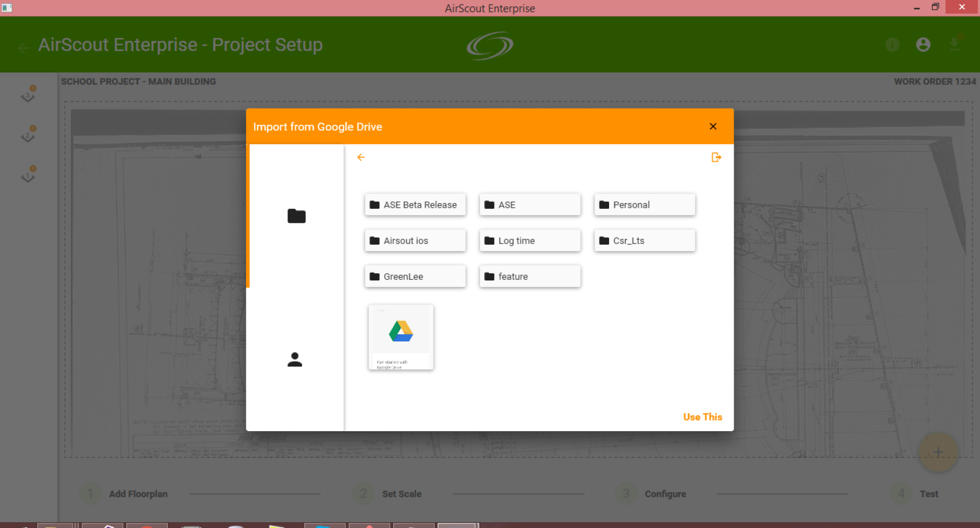The height and width of the screenshot is (528, 980).
Task: Open the user account icon in header
Action: [x=923, y=45]
